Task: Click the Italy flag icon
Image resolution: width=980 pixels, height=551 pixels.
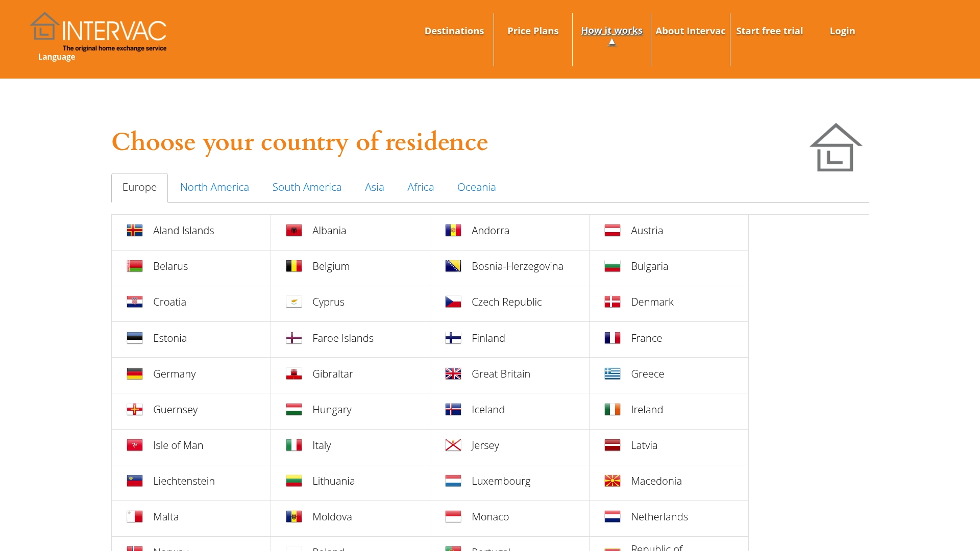Action: [x=293, y=445]
